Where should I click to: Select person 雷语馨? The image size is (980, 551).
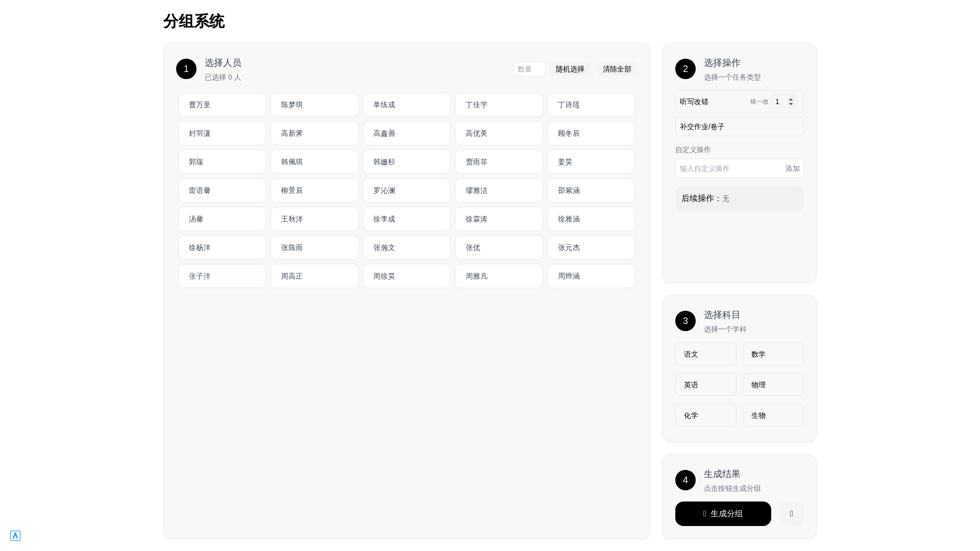(x=222, y=190)
